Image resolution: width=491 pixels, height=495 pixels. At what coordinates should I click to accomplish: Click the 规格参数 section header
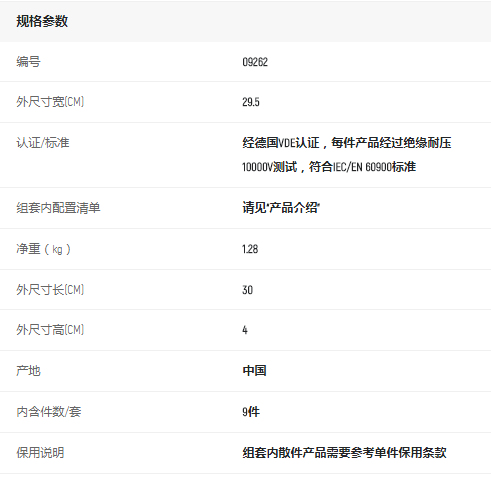click(x=42, y=21)
